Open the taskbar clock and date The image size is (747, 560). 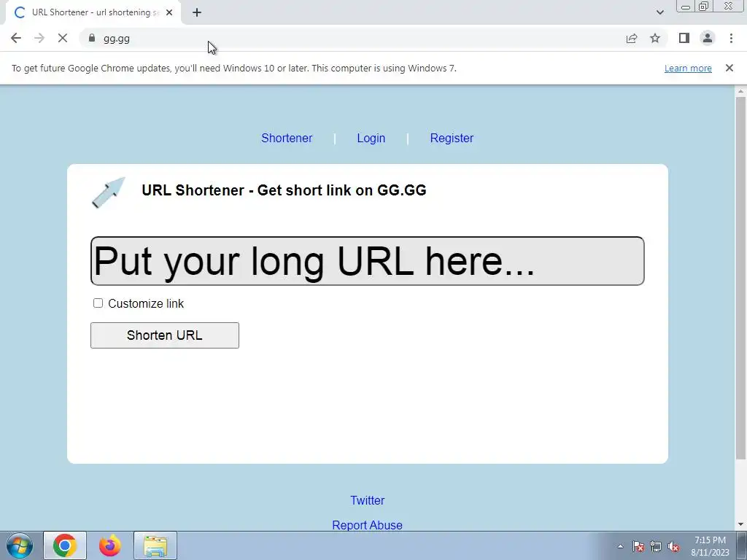710,546
